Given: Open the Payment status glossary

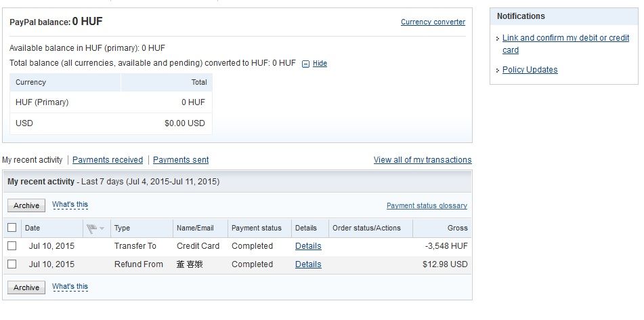Looking at the screenshot, I should click(x=427, y=206).
